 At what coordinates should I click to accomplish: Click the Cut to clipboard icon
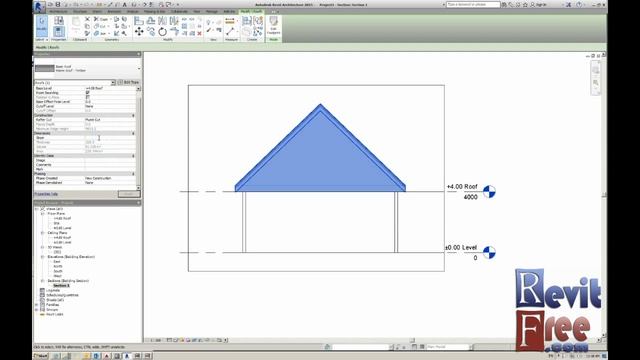click(x=87, y=19)
